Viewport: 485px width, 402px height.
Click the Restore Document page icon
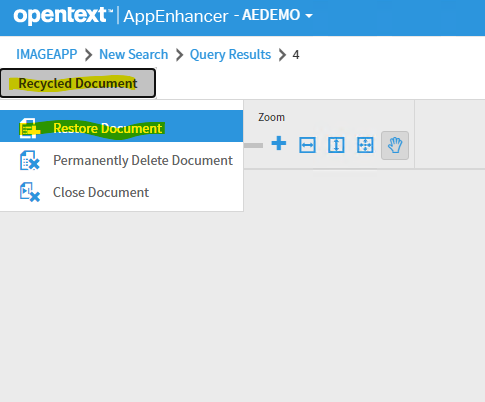pyautogui.click(x=30, y=128)
